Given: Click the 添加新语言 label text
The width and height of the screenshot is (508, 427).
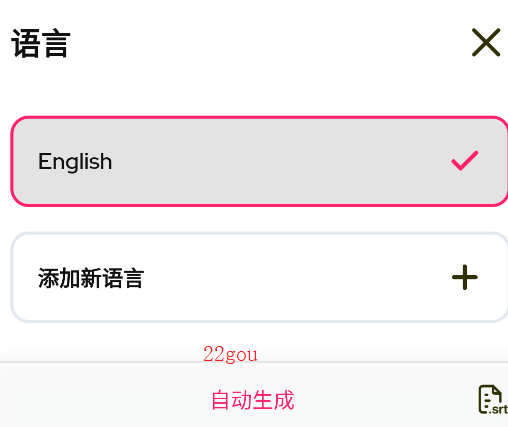Looking at the screenshot, I should pyautogui.click(x=91, y=278).
